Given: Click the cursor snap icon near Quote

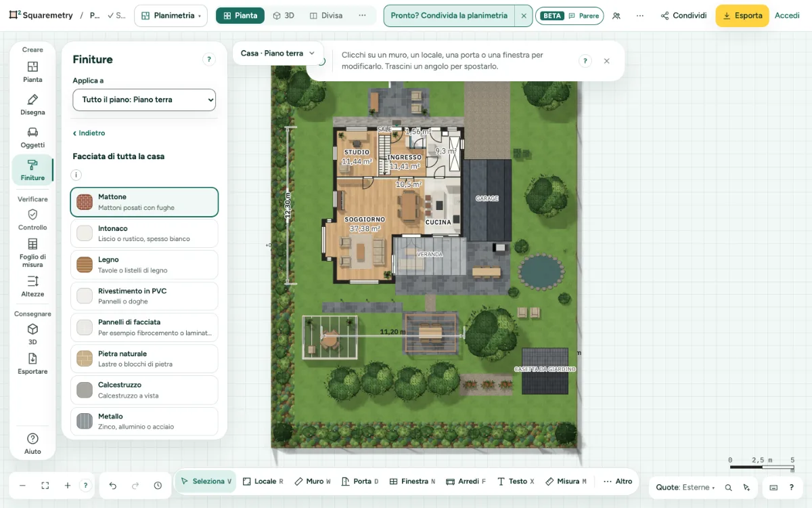Looking at the screenshot, I should pos(746,488).
